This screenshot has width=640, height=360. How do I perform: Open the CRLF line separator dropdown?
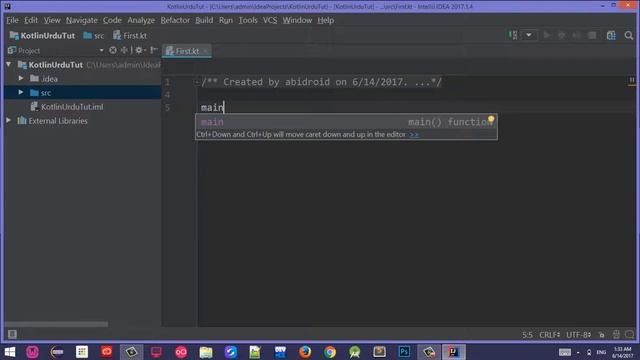point(549,335)
